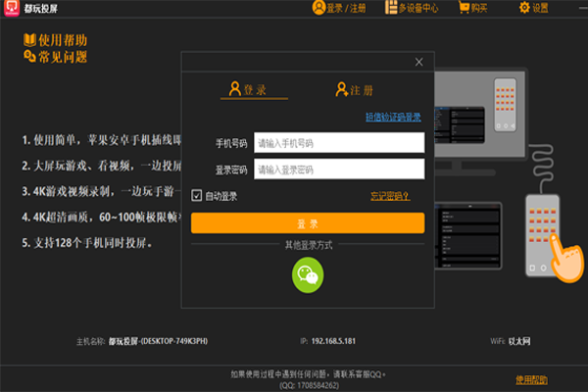This screenshot has width=588, height=392.
Task: Click the 忘记密码? link
Action: [x=390, y=196]
